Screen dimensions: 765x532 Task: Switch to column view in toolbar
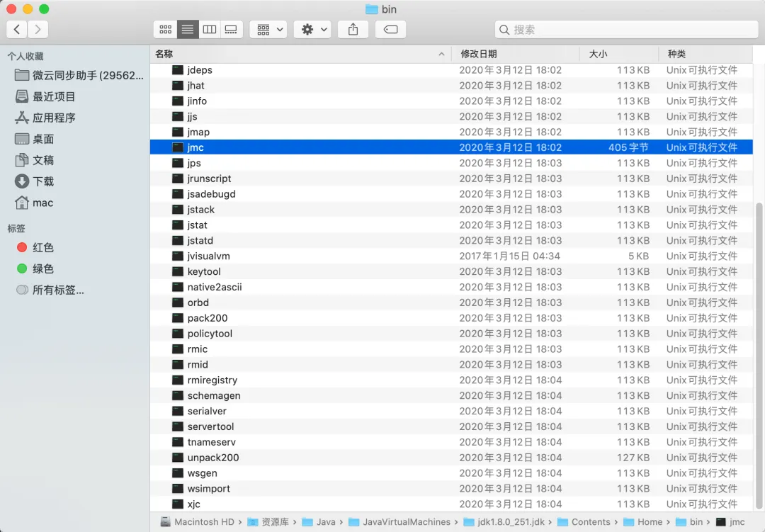tap(209, 30)
